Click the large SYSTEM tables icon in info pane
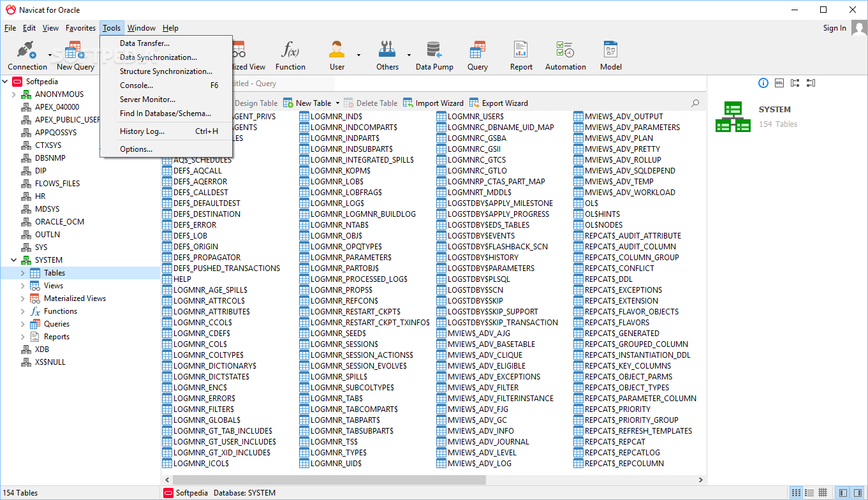 733,117
